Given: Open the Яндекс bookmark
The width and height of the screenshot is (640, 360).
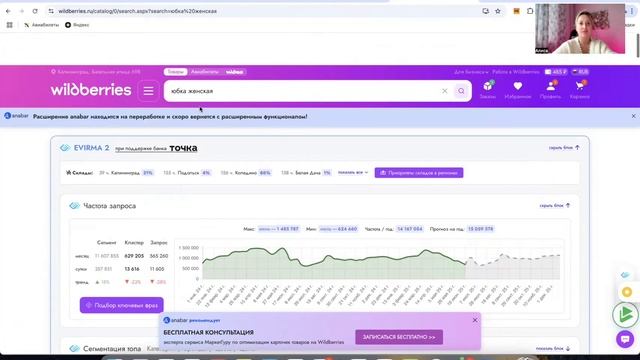Looking at the screenshot, I should (x=77, y=25).
